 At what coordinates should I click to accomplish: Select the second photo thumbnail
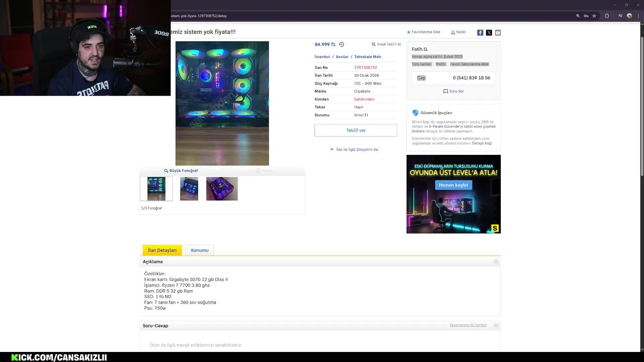tap(189, 189)
